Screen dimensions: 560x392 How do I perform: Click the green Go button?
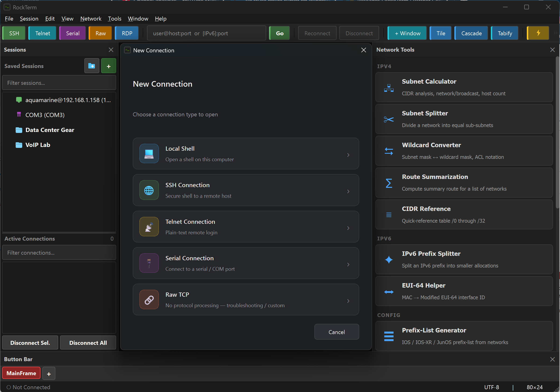(x=280, y=33)
